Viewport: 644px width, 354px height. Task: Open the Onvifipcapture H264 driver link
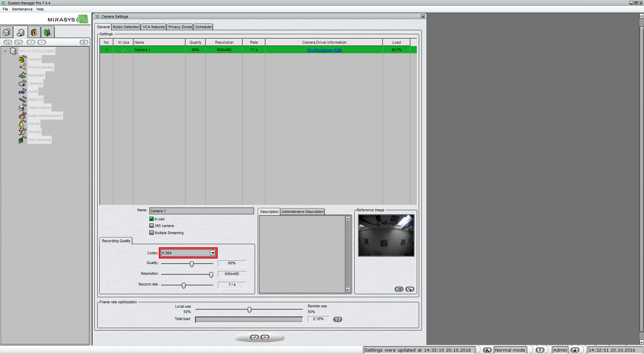click(324, 50)
